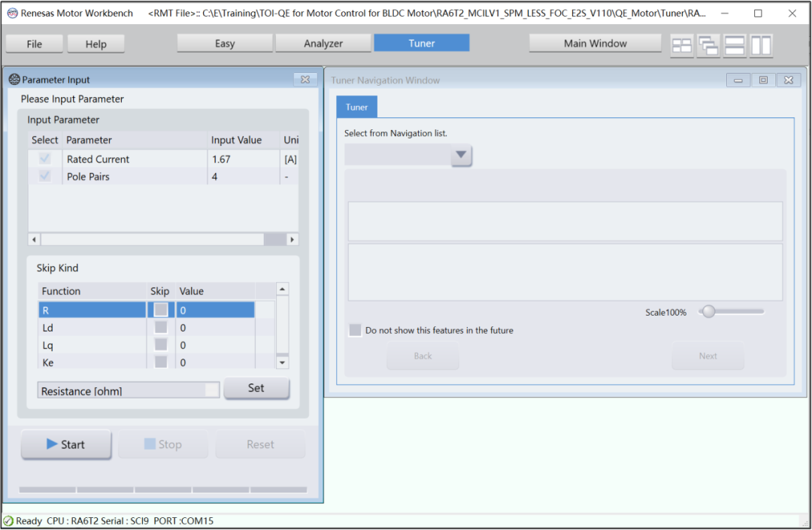The width and height of the screenshot is (812, 530).
Task: Click the Back button
Action: point(423,356)
